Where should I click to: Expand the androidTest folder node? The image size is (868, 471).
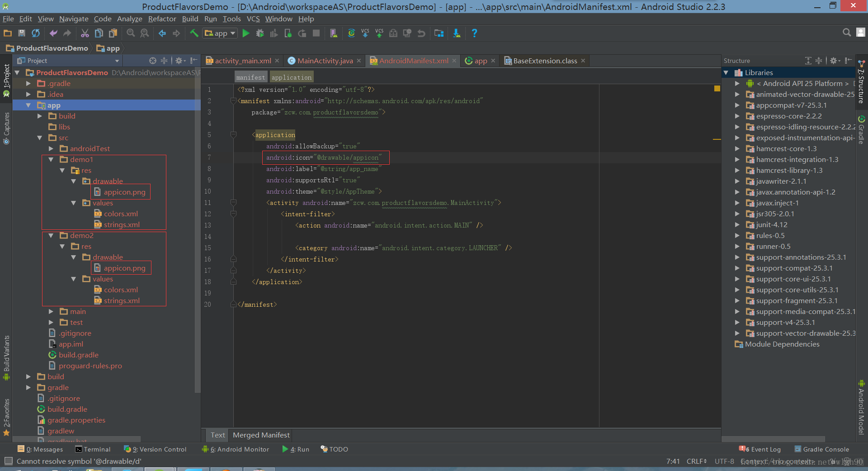(51, 148)
